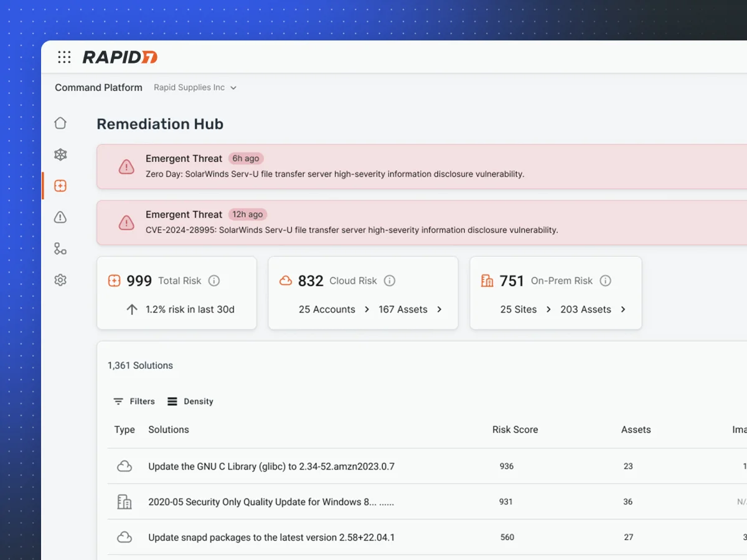Open the GNU C Library update solution

tap(271, 466)
